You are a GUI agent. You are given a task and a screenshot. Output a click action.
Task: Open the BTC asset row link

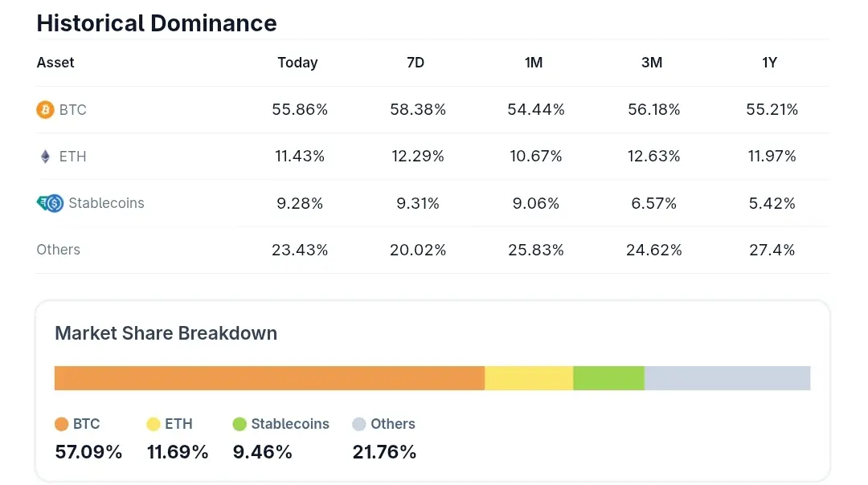[73, 110]
